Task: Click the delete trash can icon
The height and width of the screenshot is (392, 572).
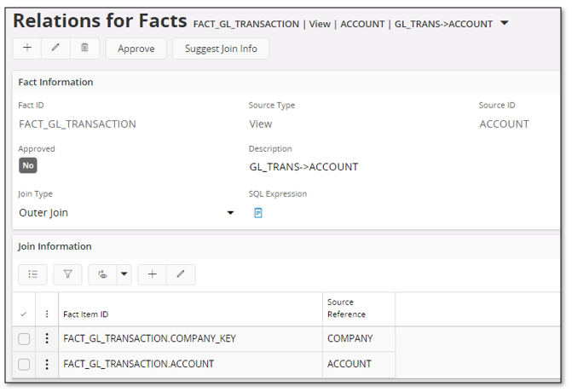Action: pyautogui.click(x=84, y=49)
